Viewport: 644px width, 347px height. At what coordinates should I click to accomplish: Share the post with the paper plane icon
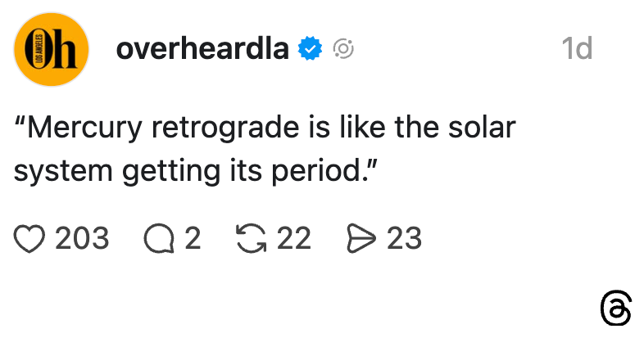[x=360, y=238]
